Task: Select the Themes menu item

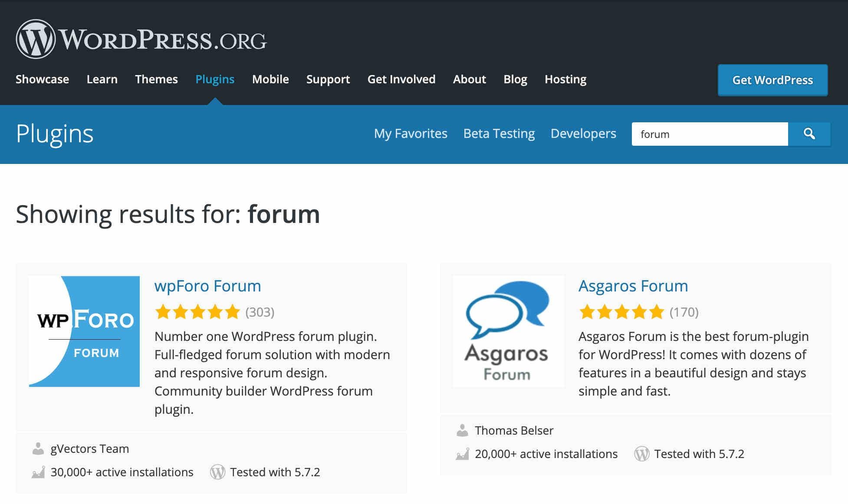Action: tap(157, 79)
